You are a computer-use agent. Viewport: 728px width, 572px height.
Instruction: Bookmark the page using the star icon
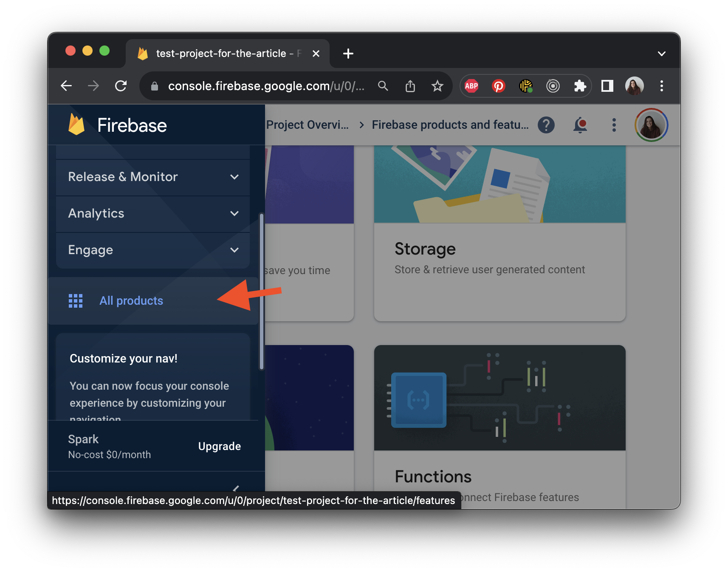point(437,86)
